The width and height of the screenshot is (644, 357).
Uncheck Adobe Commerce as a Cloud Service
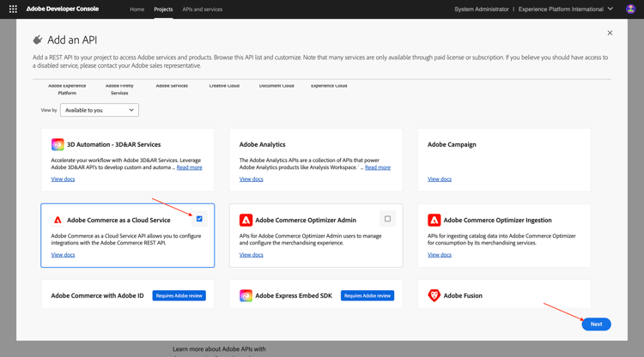[199, 219]
